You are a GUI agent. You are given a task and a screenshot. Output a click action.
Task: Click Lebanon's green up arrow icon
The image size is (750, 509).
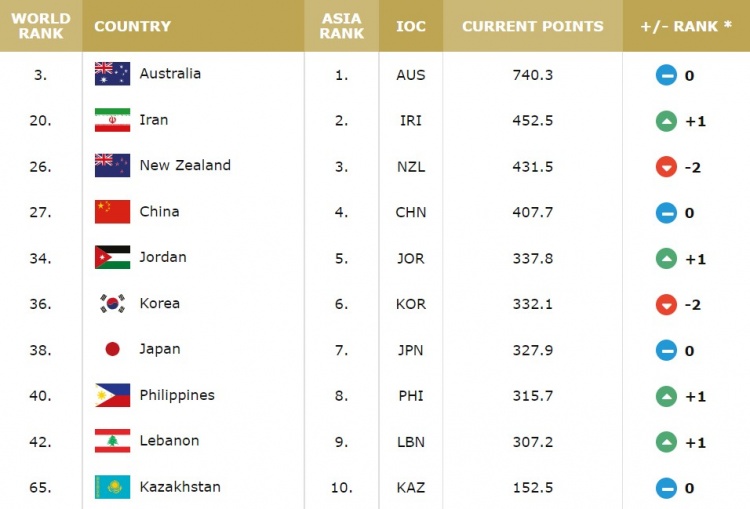pyautogui.click(x=666, y=443)
